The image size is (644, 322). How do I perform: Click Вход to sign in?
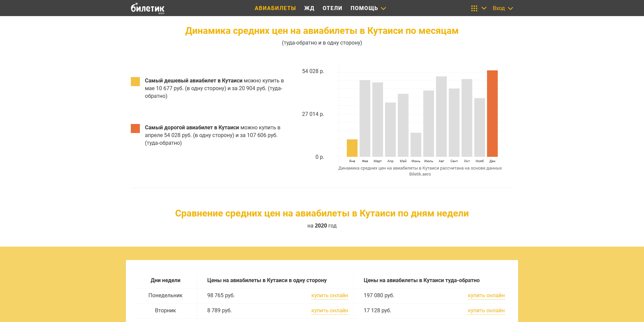click(x=498, y=8)
